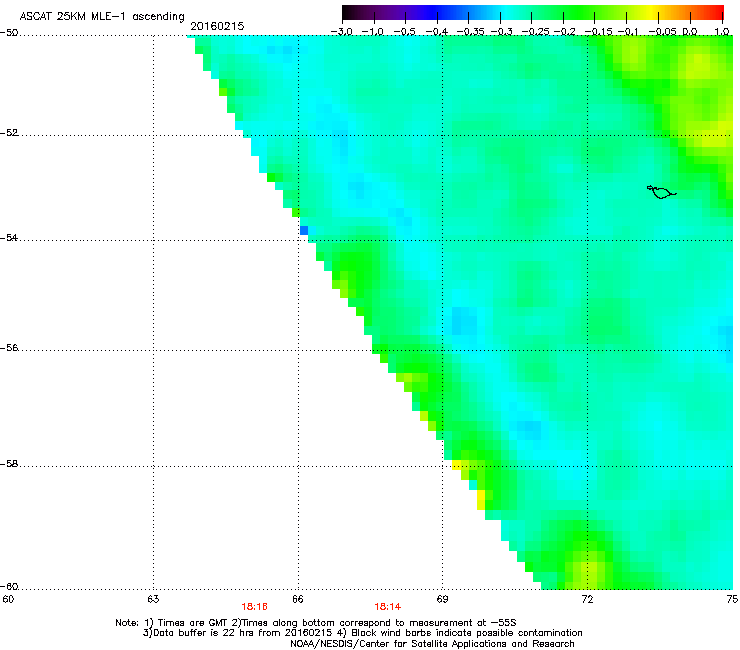Image resolution: width=740 pixels, height=650 pixels.
Task: Click the latitude label -56
Action: (x=9, y=348)
